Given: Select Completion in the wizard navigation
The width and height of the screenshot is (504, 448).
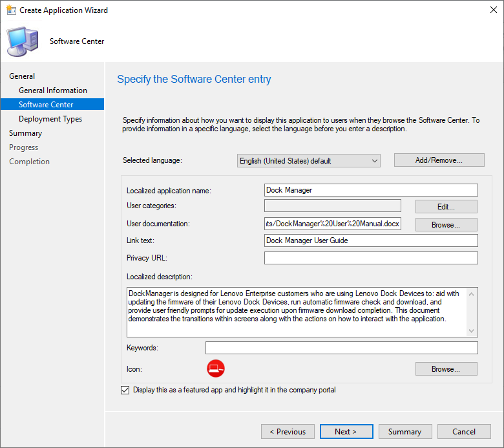Looking at the screenshot, I should click(29, 162).
